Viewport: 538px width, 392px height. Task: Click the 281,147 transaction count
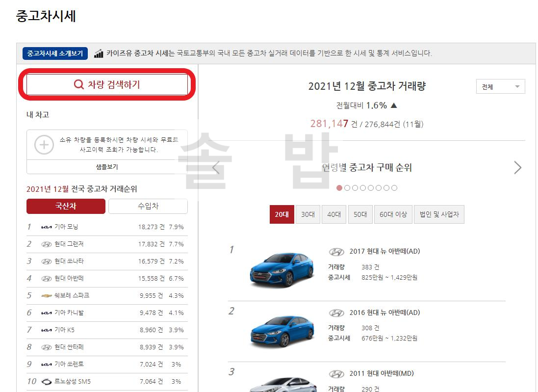329,124
